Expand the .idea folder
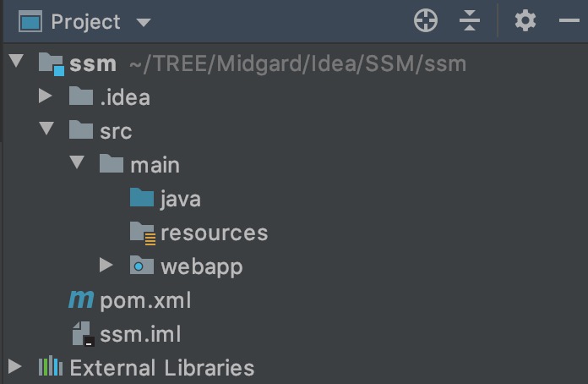The image size is (588, 384). point(46,96)
